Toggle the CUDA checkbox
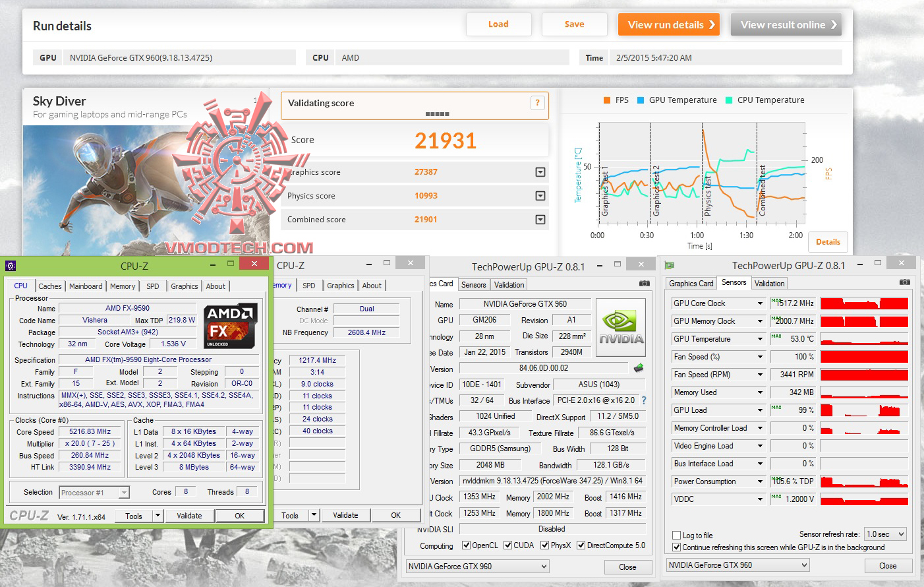 508,545
